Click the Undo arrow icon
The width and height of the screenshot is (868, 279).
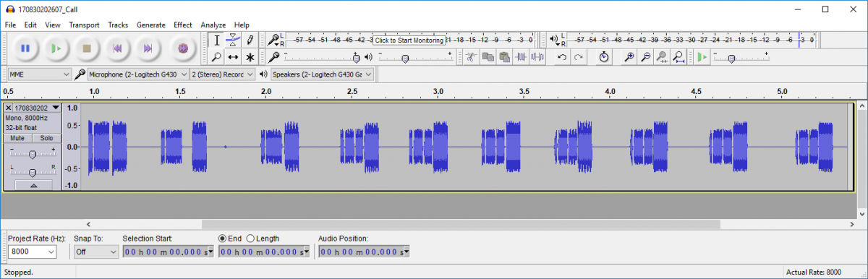(562, 57)
